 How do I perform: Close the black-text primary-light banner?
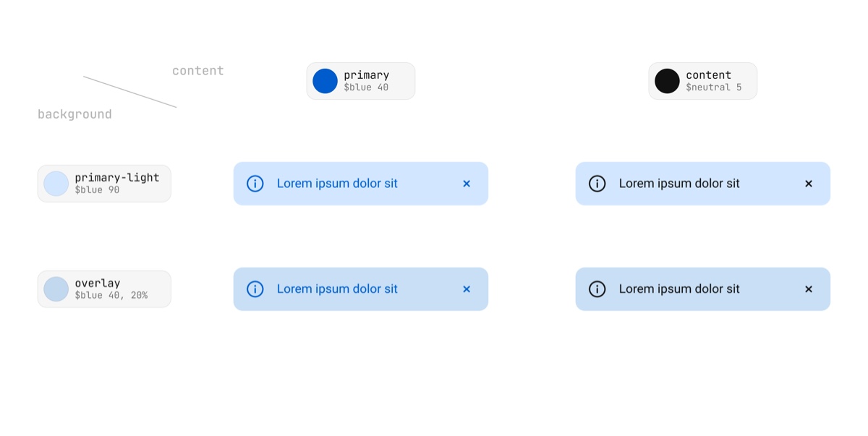click(809, 184)
